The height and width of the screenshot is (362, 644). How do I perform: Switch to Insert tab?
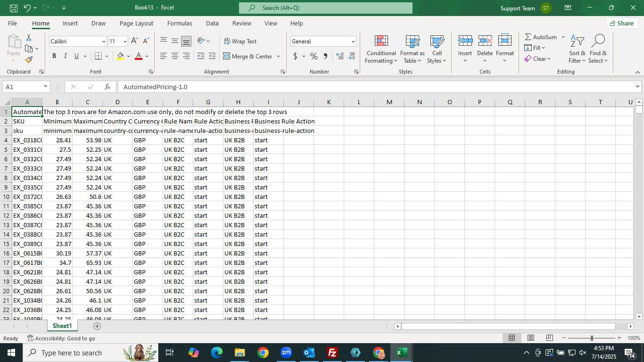[x=70, y=23]
